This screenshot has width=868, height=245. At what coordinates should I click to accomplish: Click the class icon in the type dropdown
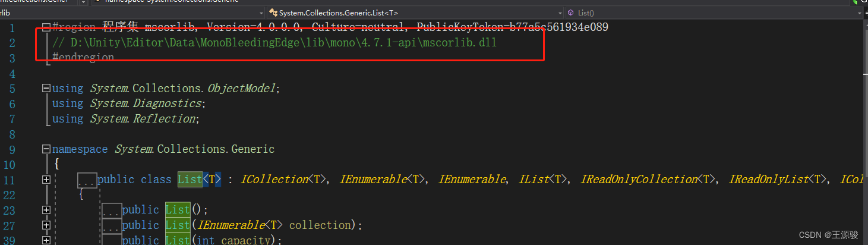coord(273,12)
